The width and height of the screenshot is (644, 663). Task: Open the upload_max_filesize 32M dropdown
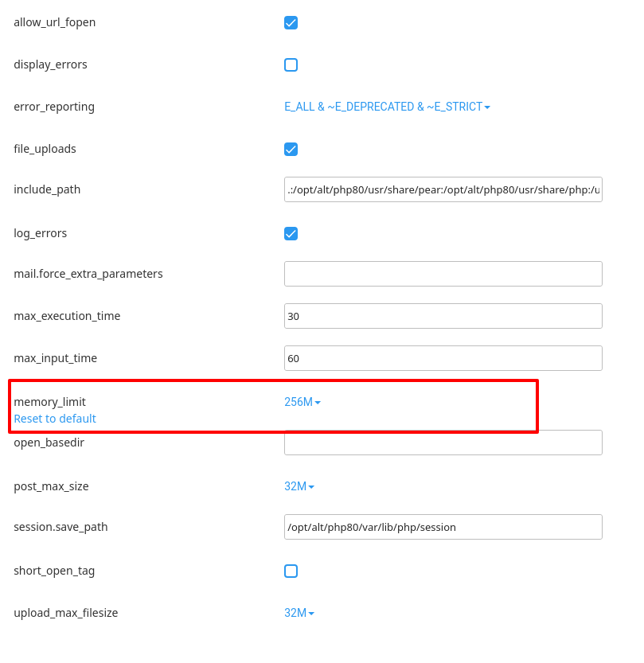click(299, 613)
